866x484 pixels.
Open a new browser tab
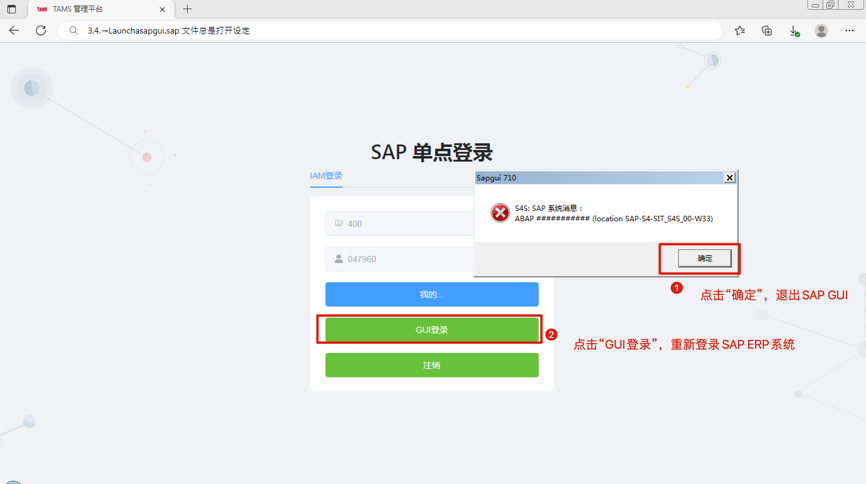[x=187, y=9]
